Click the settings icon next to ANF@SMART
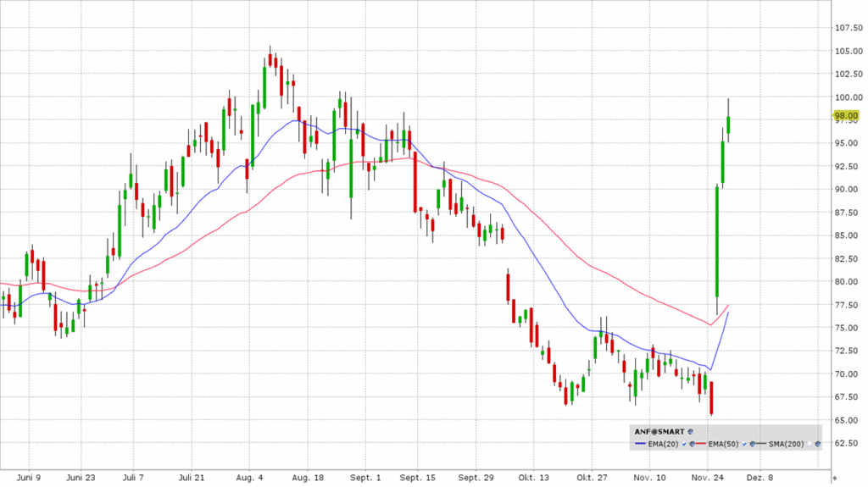Screen dimensions: 868x487 691,432
